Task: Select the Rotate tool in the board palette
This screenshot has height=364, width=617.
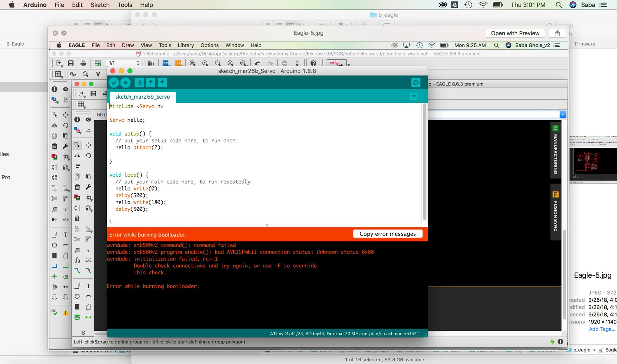Action: click(x=88, y=156)
